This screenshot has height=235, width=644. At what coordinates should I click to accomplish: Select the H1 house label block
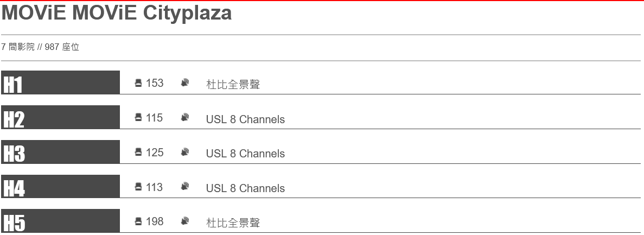click(x=60, y=82)
